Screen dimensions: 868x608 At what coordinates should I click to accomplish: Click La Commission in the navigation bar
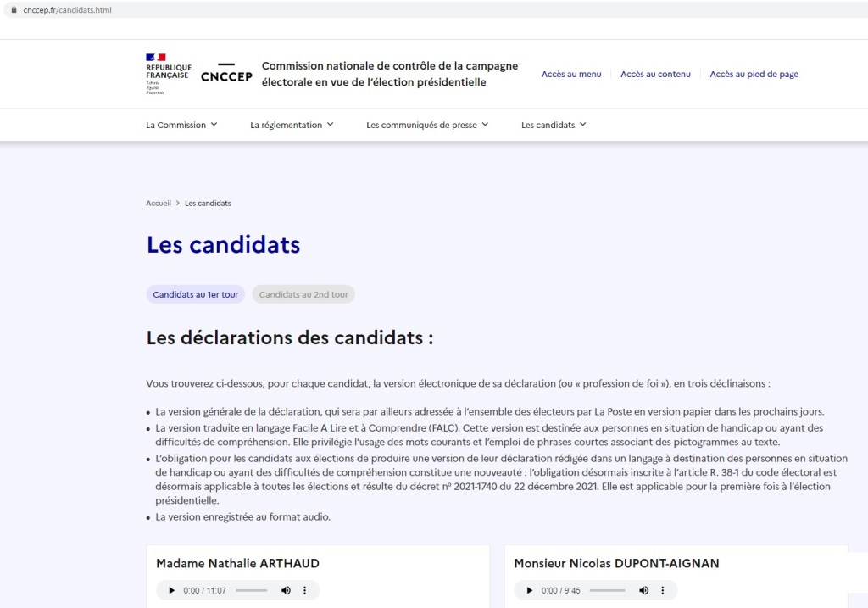tap(175, 124)
